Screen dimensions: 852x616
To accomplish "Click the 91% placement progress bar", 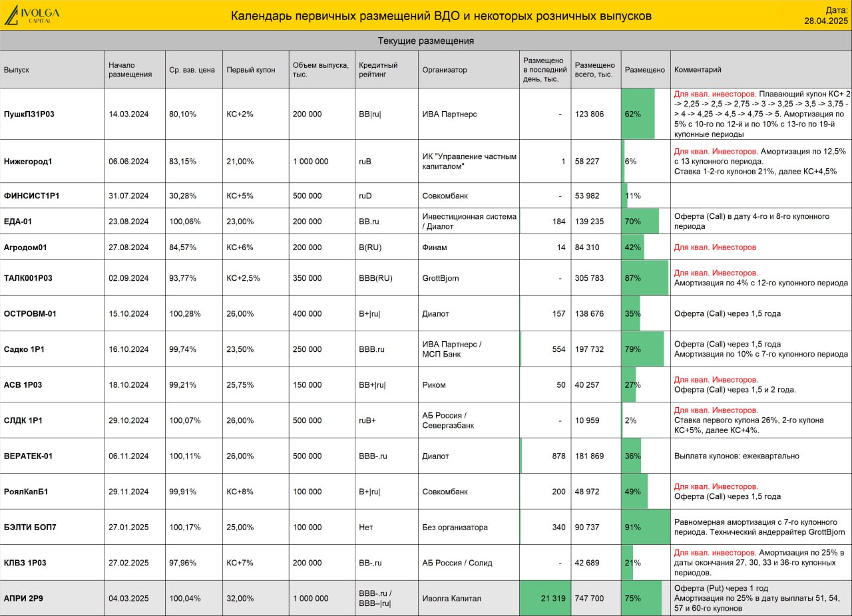I will (x=646, y=527).
